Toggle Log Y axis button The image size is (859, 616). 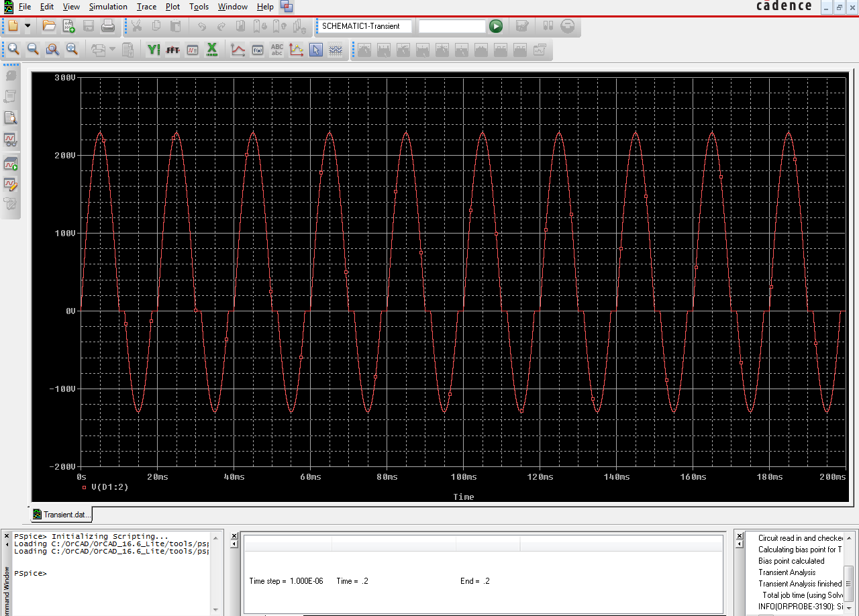(x=154, y=49)
